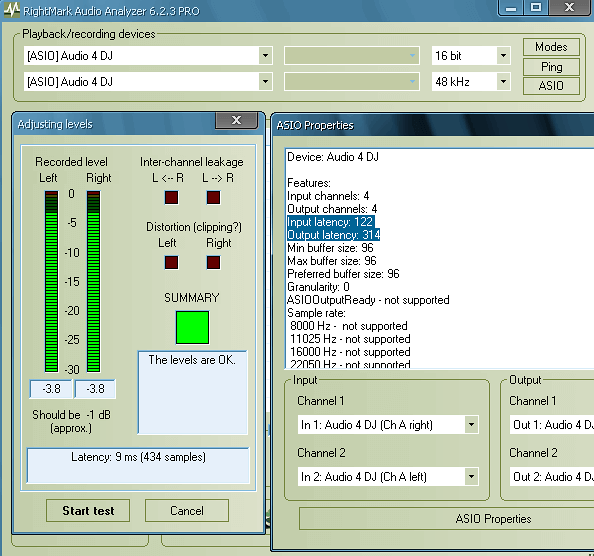Click the Start test button
The height and width of the screenshot is (556, 594).
(x=88, y=511)
